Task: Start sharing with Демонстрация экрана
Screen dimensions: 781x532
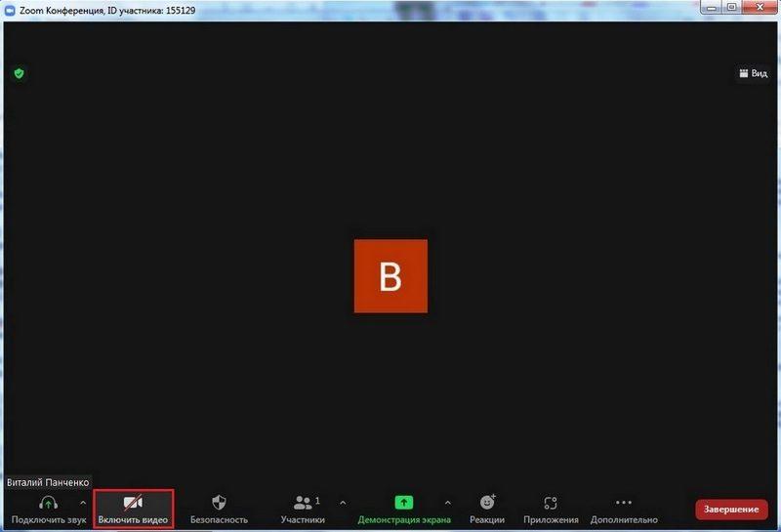Action: [x=404, y=510]
